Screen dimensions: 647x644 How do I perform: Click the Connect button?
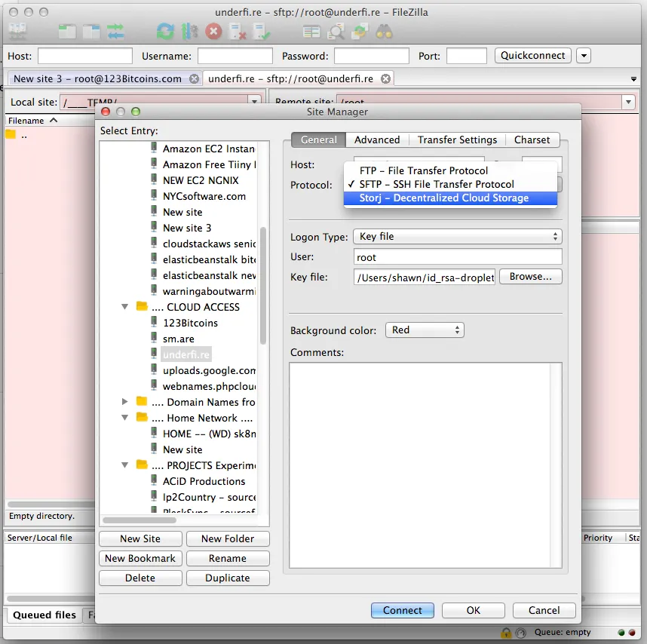point(403,610)
